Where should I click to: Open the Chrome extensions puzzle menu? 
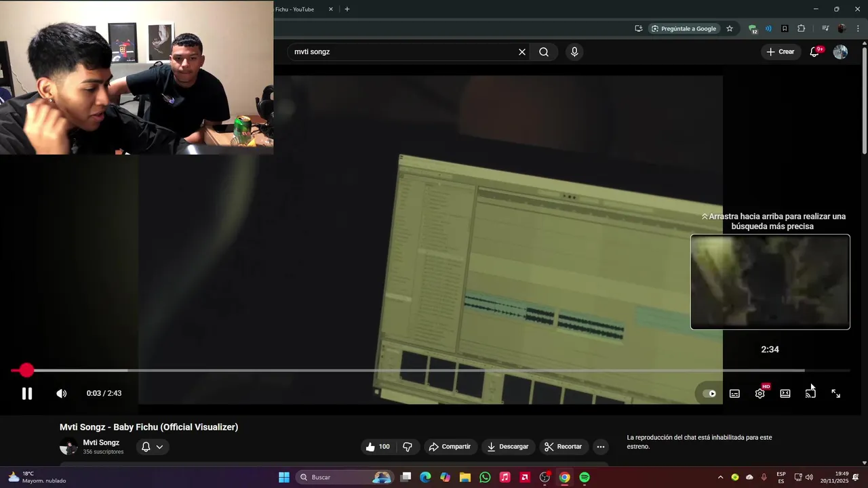(801, 28)
